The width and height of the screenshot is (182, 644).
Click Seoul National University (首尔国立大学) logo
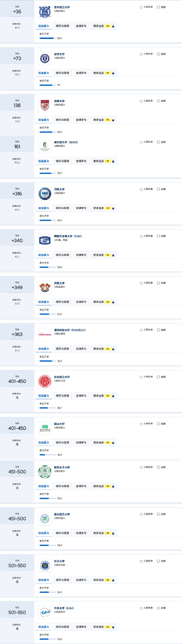click(x=45, y=12)
